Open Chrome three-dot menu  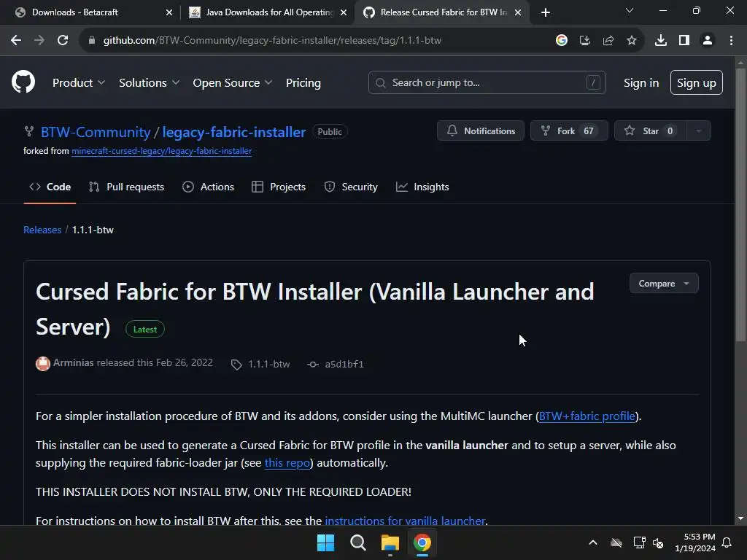pos(731,41)
